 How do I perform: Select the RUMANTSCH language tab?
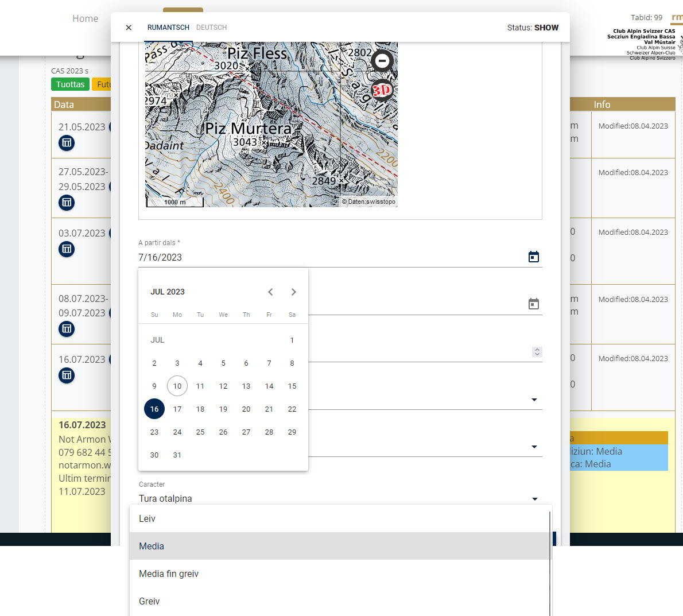(x=168, y=28)
